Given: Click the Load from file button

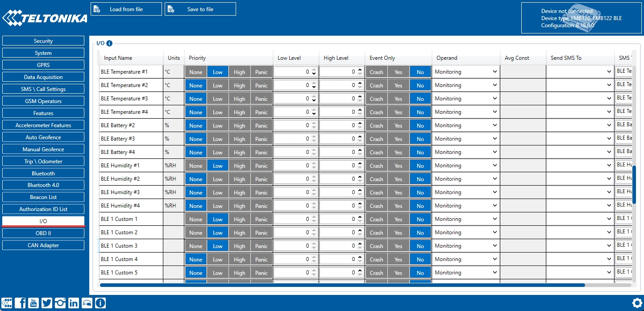Looking at the screenshot, I should (x=126, y=8).
